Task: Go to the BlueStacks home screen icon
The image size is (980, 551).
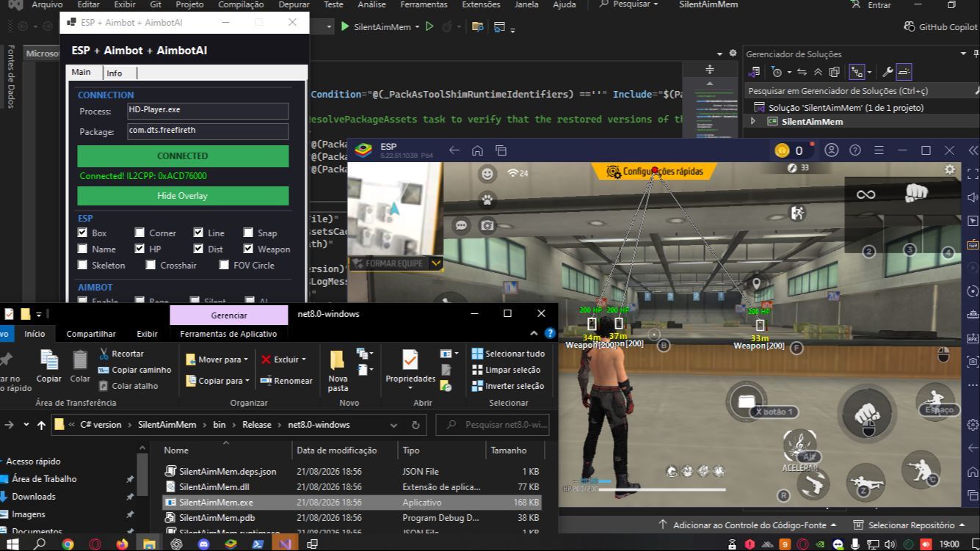Action: click(477, 150)
